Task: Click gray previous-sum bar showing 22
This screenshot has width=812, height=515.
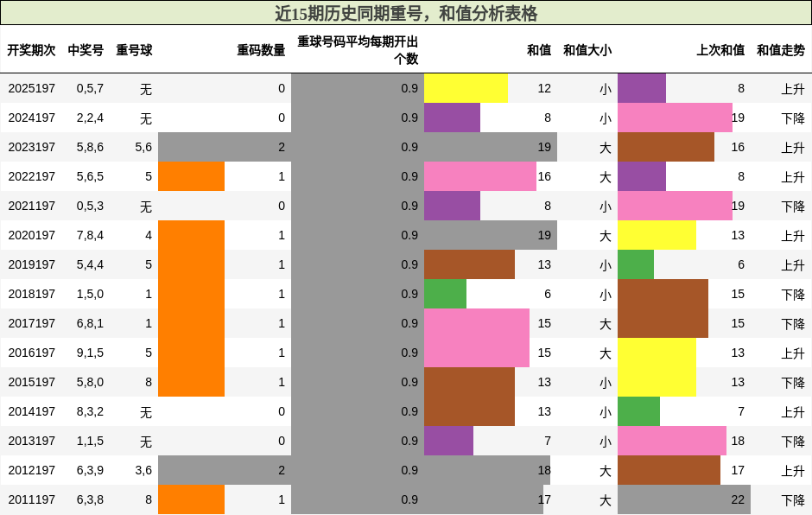Action: (x=683, y=499)
